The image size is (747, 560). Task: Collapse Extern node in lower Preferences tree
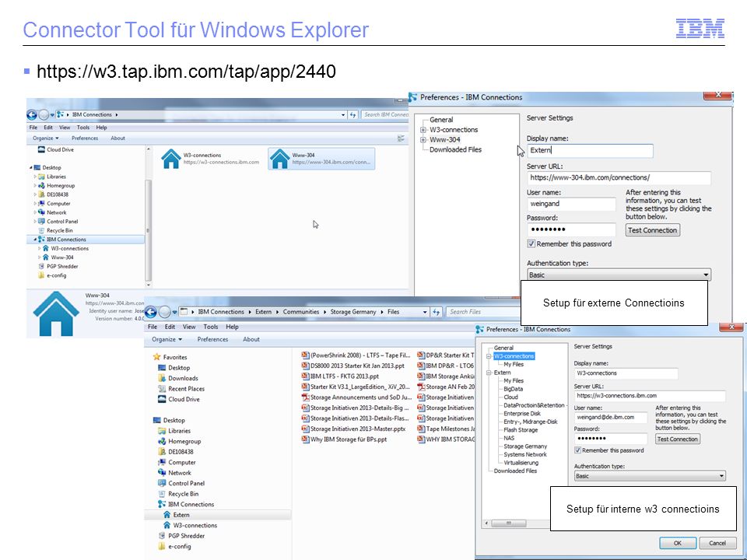489,373
